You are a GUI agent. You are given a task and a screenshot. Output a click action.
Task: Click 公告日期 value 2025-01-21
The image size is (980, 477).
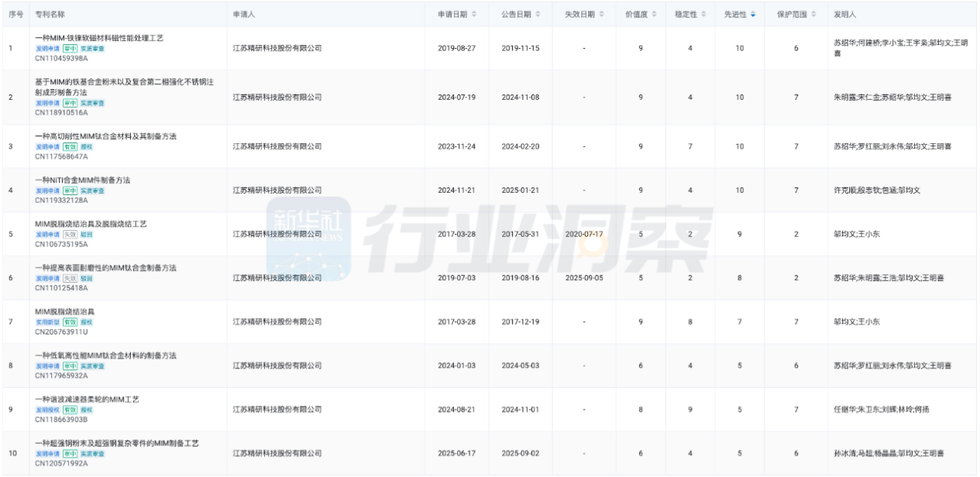(x=521, y=190)
